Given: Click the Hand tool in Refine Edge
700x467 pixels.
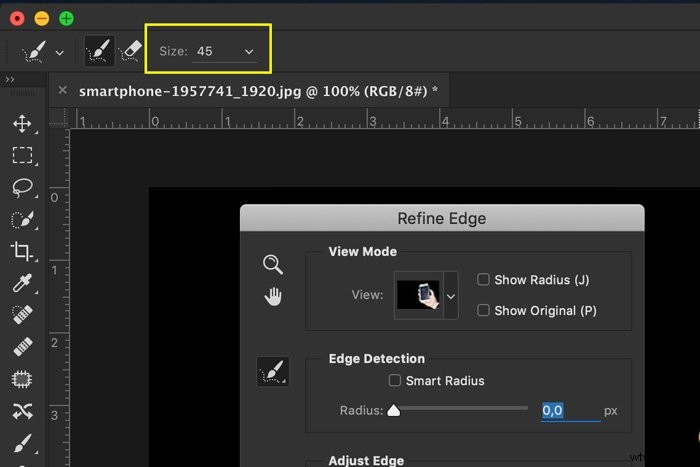Looking at the screenshot, I should [x=273, y=296].
